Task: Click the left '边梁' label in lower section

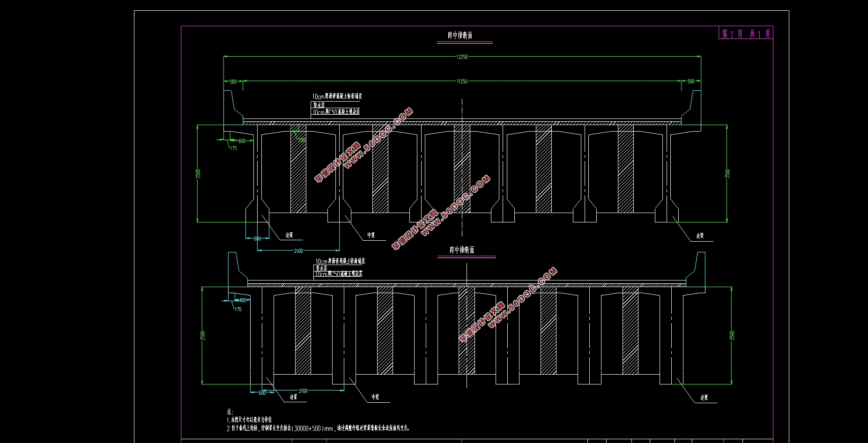Action: click(x=293, y=397)
